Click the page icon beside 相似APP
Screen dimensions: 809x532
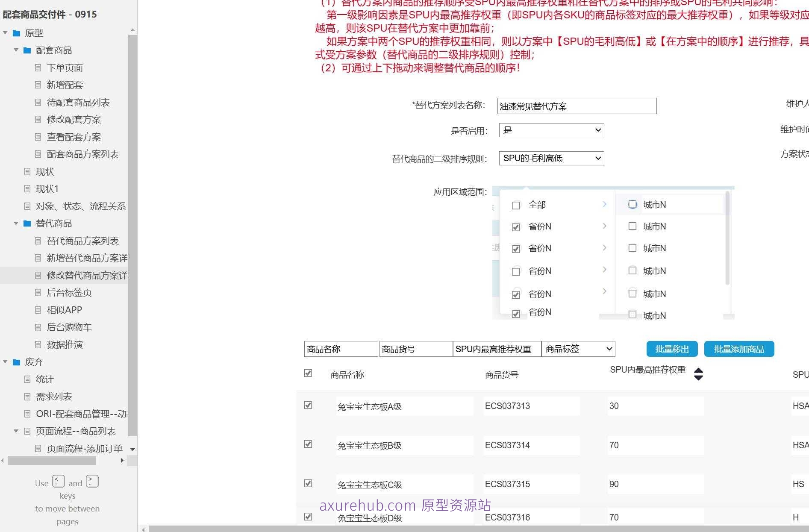pos(38,310)
